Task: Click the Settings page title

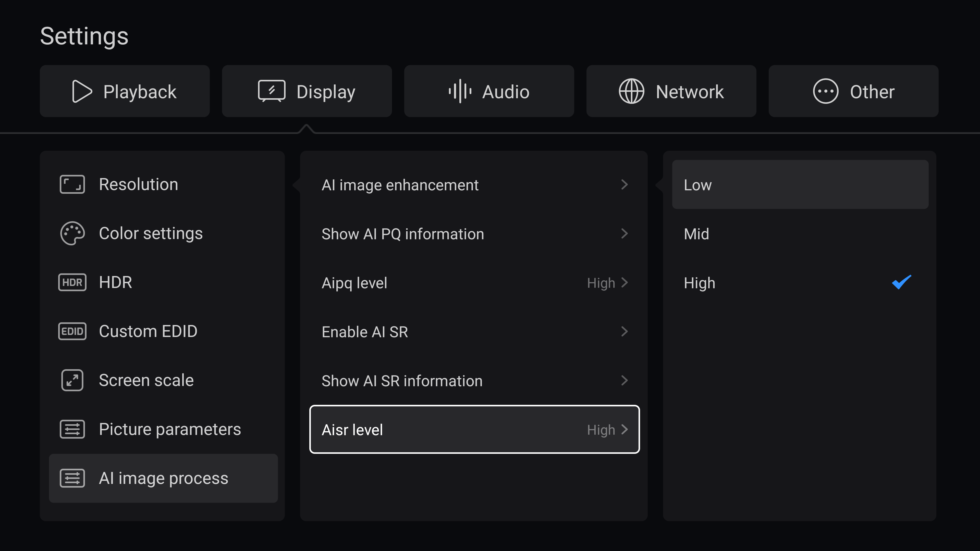Action: point(84,36)
